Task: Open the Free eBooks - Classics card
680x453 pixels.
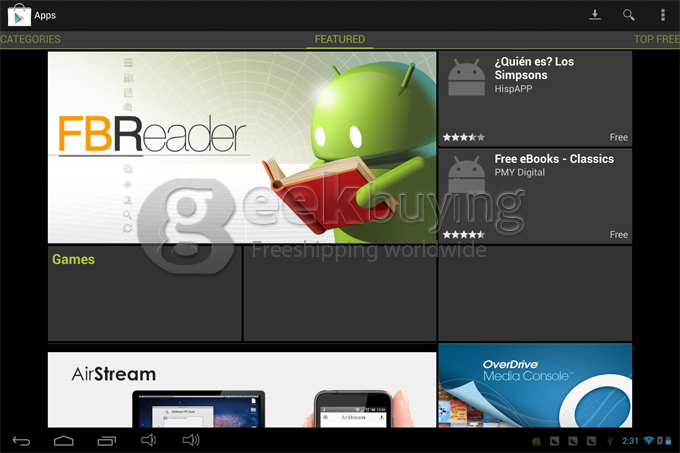Action: coord(535,196)
